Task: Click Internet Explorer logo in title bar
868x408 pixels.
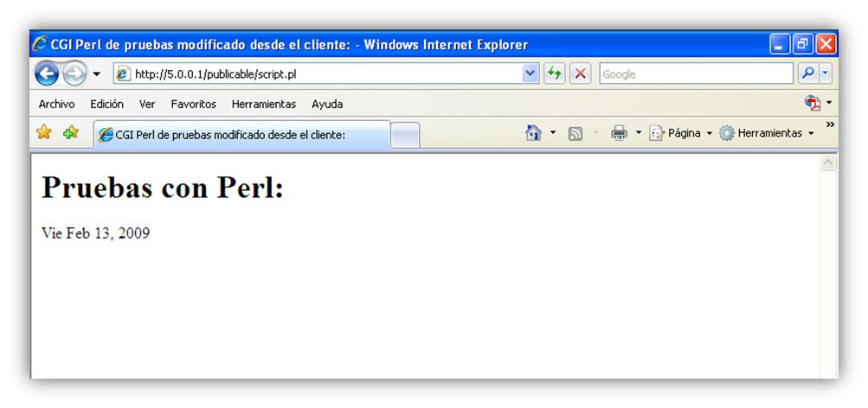Action: click(40, 44)
